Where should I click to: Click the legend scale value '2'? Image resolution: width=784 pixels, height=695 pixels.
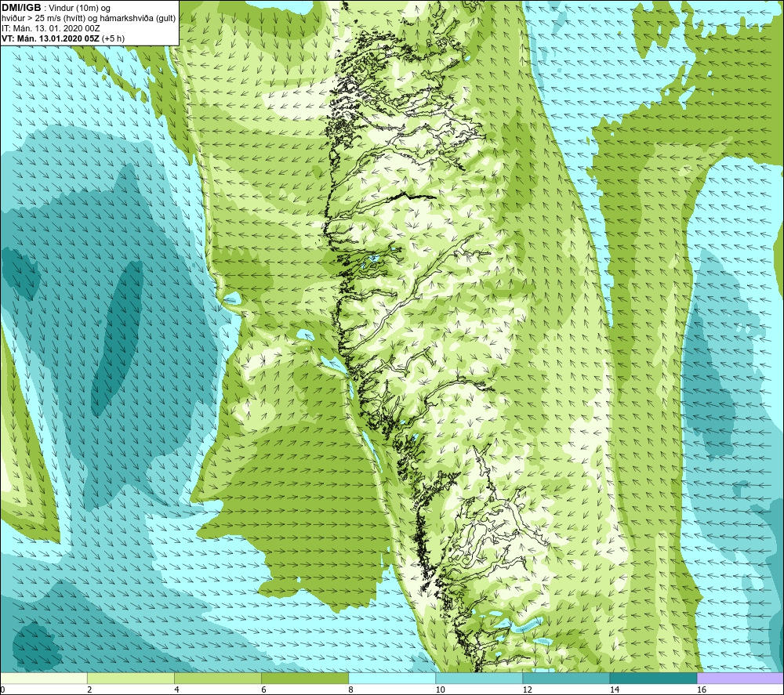89,690
